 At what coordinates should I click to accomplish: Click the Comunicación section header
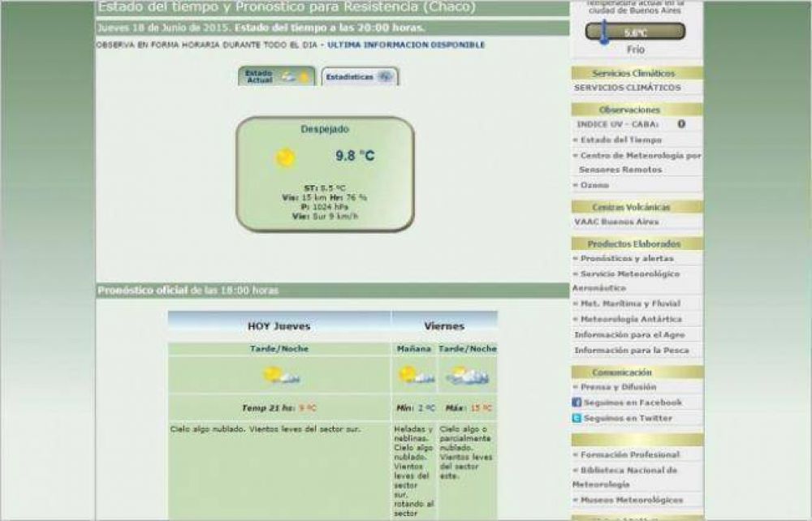click(637, 372)
